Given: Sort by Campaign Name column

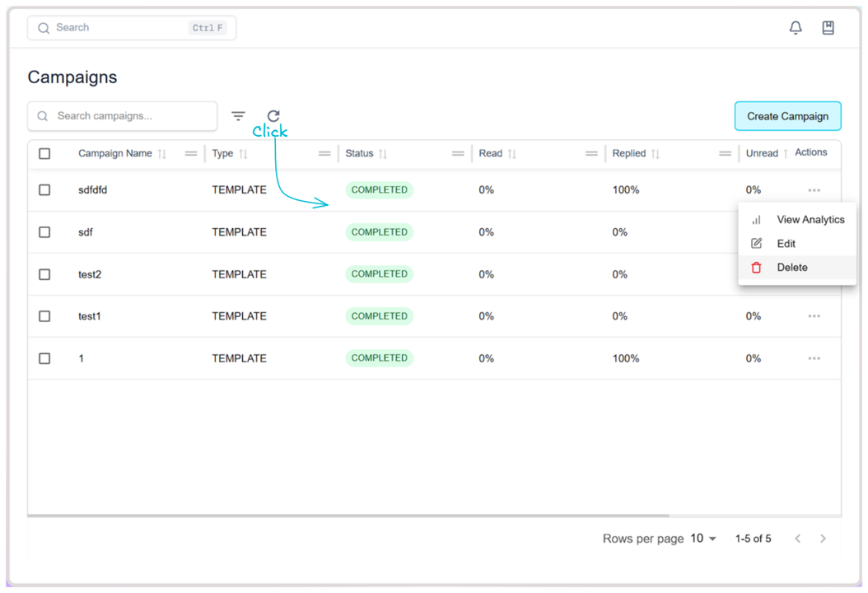Looking at the screenshot, I should click(x=162, y=154).
